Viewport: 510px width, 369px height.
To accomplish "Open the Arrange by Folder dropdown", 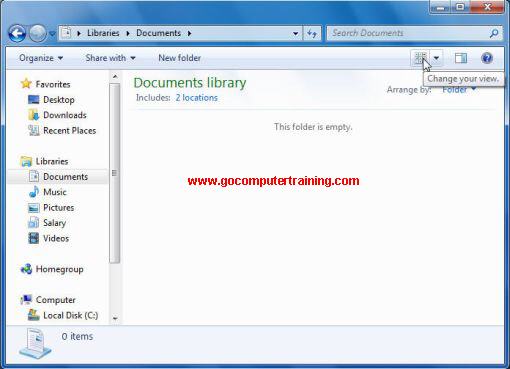I will coord(459,90).
